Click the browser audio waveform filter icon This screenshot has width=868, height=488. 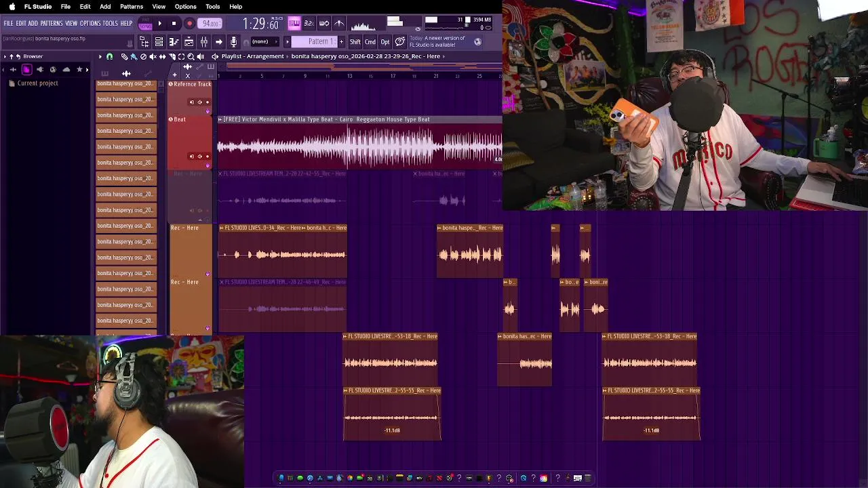(x=13, y=70)
